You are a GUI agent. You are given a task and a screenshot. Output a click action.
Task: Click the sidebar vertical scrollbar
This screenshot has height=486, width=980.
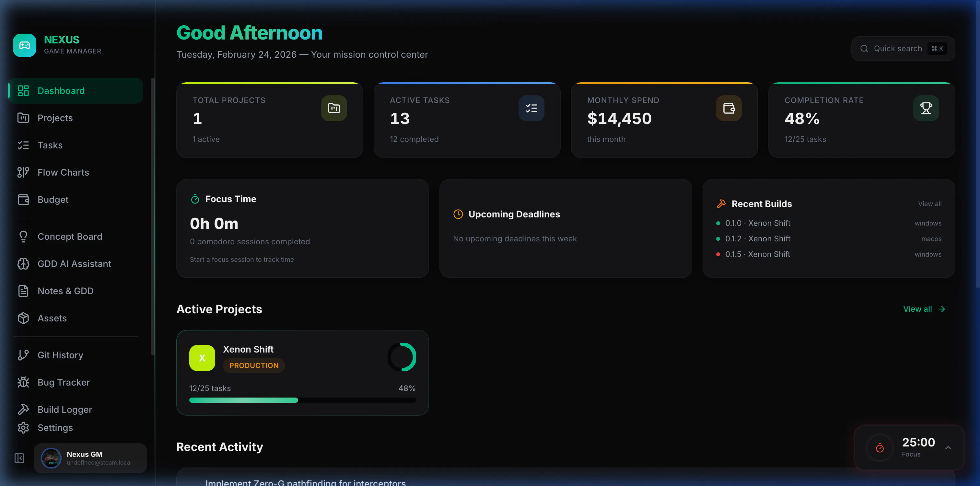[153, 217]
